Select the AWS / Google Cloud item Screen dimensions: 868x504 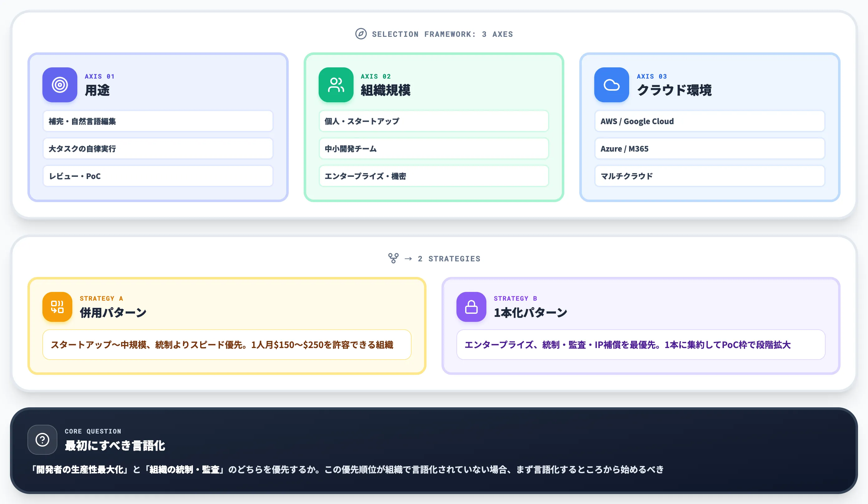710,121
